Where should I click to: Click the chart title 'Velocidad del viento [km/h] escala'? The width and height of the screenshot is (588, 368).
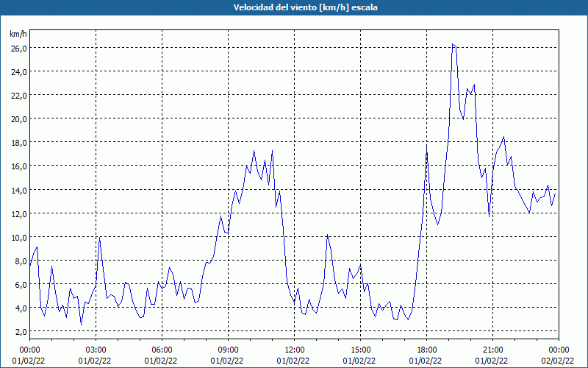coord(305,7)
